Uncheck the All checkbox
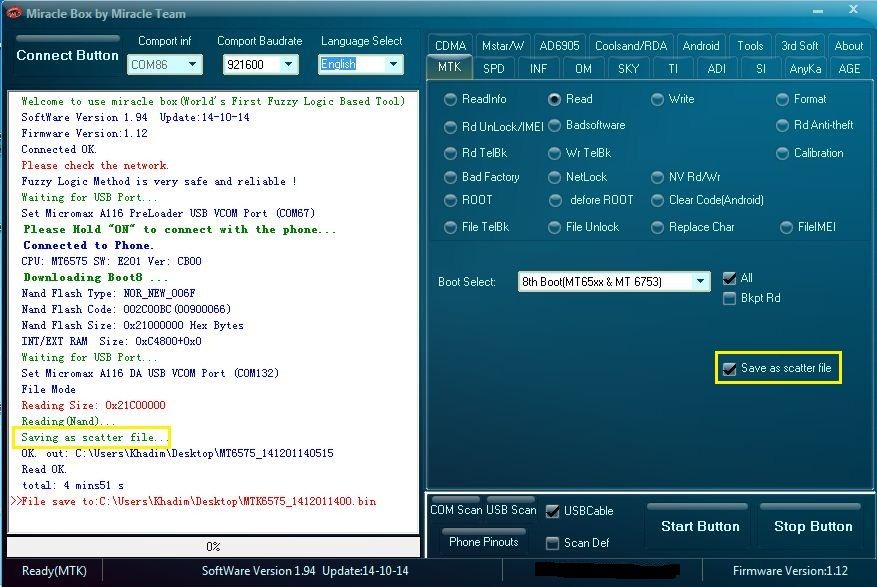877x587 pixels. [729, 278]
